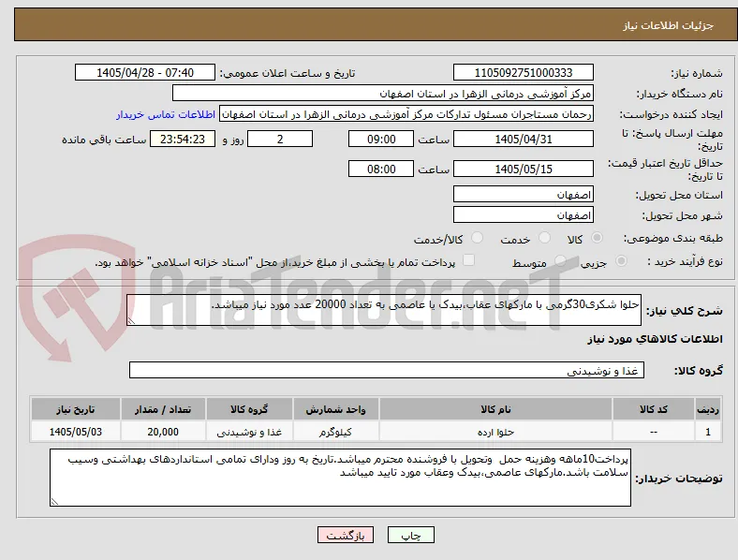Click the 1405/05/03 need date cell
Viewport: 738px width, 560px height.
click(x=75, y=432)
